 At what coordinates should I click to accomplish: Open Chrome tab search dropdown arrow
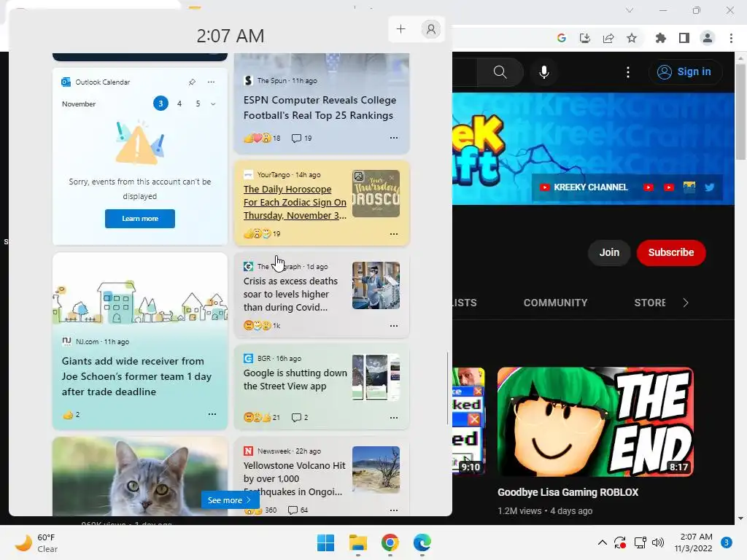(630, 10)
